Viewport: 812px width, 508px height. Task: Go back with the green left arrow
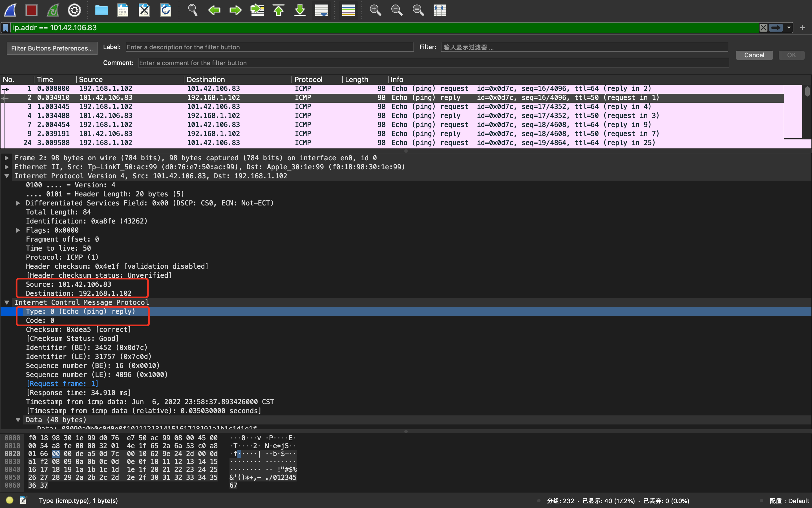coord(214,10)
